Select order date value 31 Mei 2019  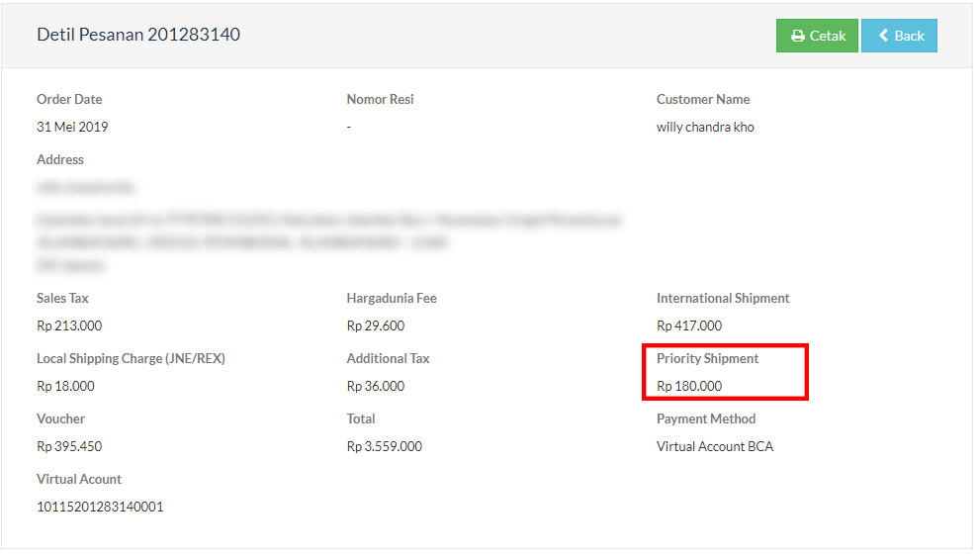click(72, 127)
